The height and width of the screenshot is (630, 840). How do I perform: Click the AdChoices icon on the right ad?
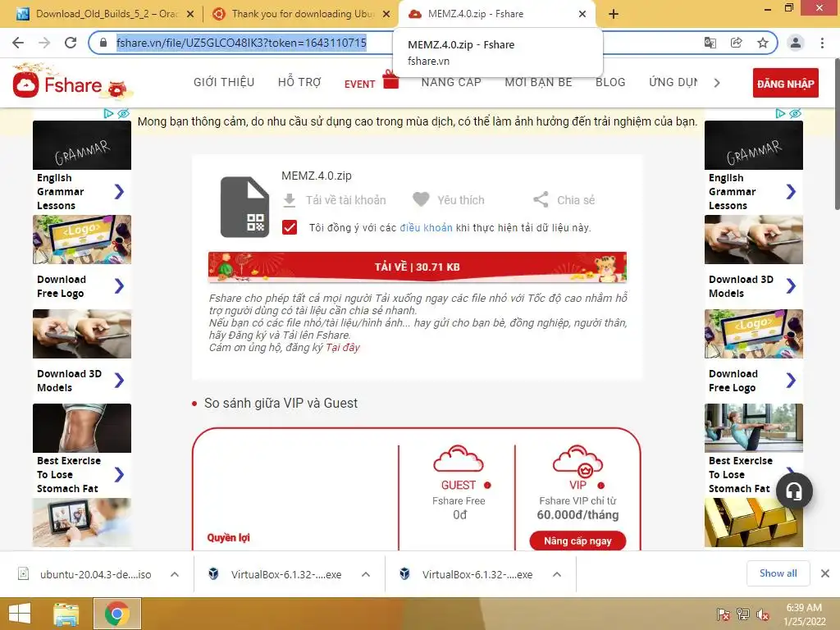pyautogui.click(x=781, y=113)
